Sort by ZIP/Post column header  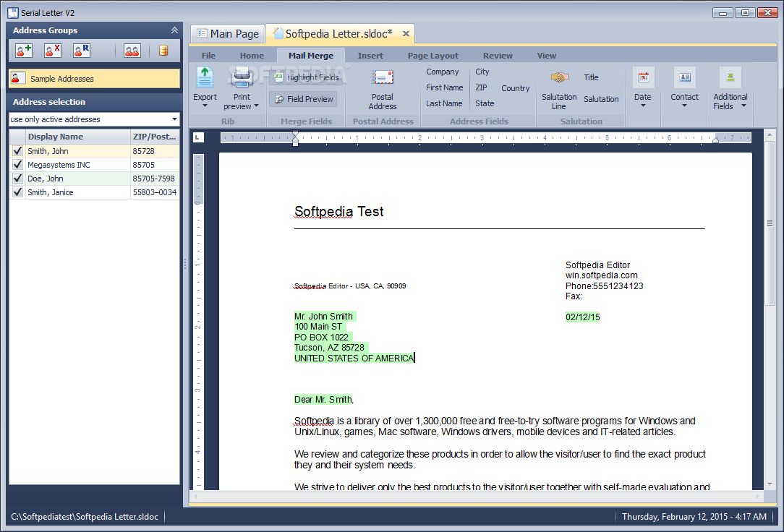pos(155,137)
